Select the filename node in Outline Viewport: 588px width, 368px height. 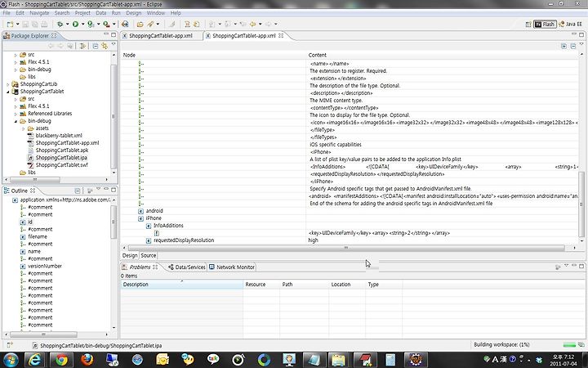tap(38, 236)
